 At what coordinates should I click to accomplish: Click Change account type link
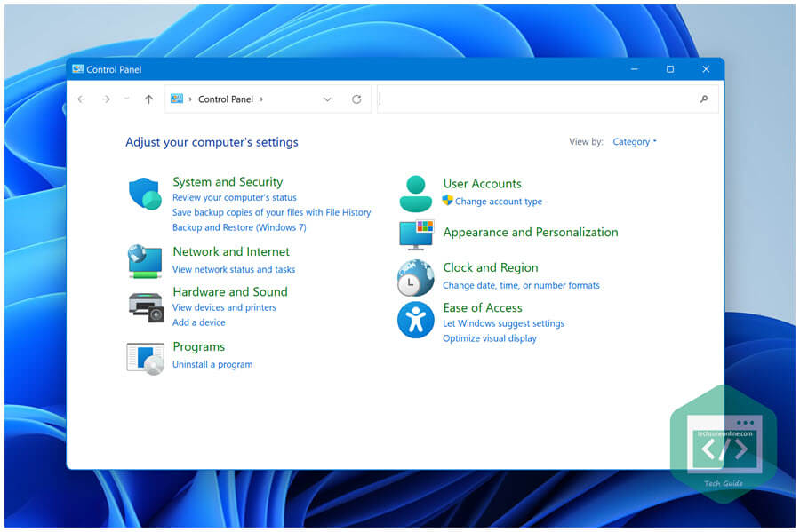point(499,202)
